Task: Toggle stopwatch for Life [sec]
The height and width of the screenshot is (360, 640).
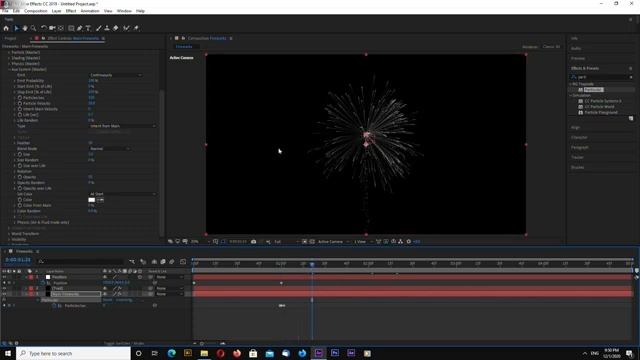Action: coord(20,115)
